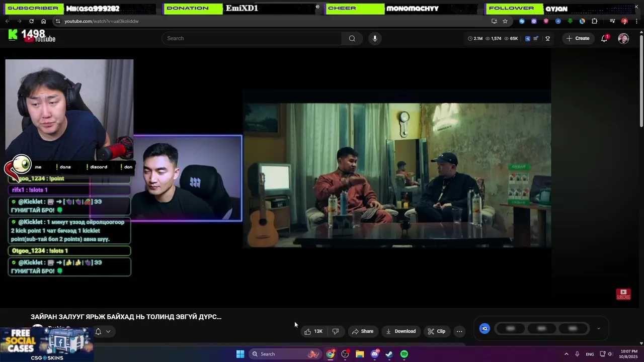Open the Chrome profile avatar
This screenshot has width=644, height=362.
coord(624,21)
